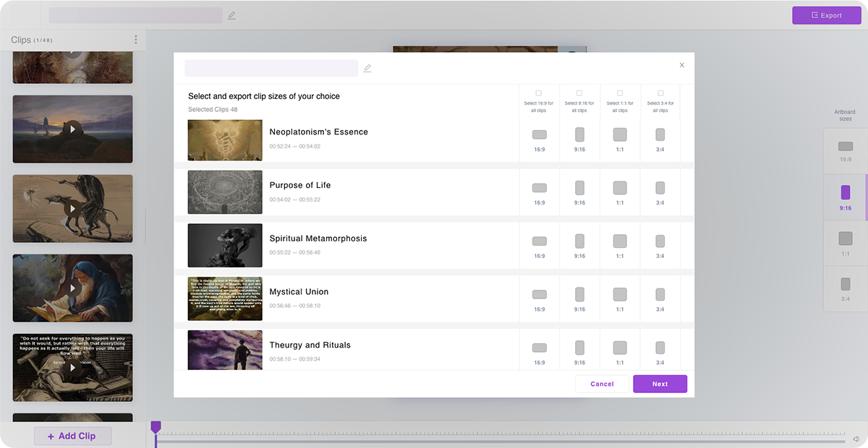
Task: Tick Select 1:1 for all clips checkbox
Action: pos(620,93)
